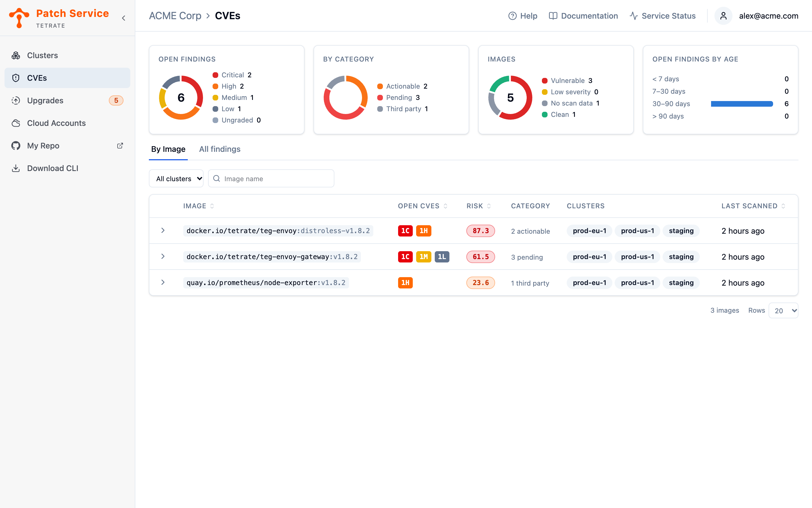Click the Help question mark icon
The width and height of the screenshot is (812, 508).
[x=512, y=16]
